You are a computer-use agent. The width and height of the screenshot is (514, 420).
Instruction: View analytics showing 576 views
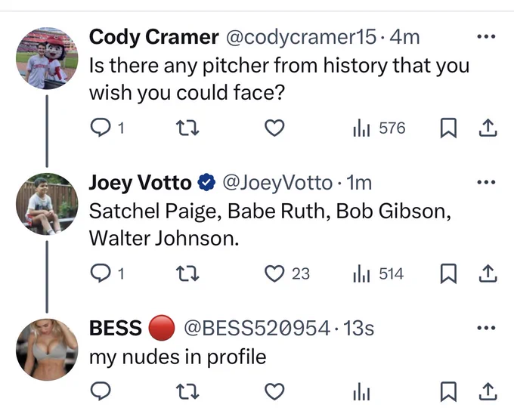pos(379,128)
